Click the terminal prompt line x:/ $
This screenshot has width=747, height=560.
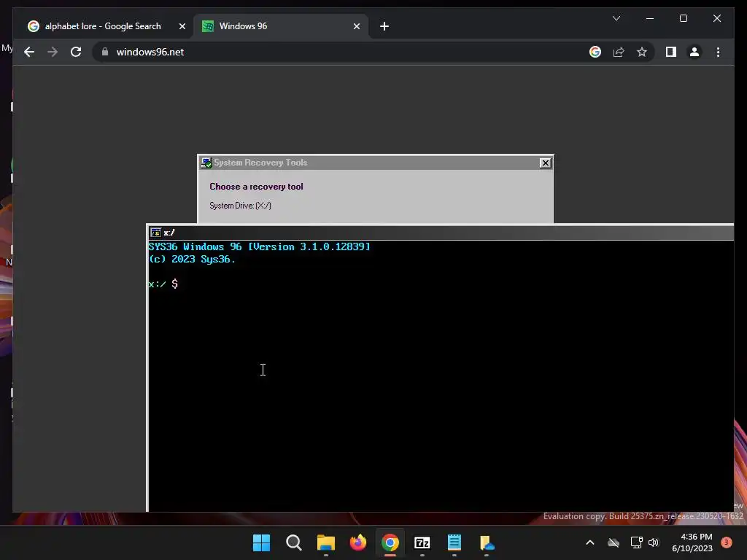[x=163, y=284]
